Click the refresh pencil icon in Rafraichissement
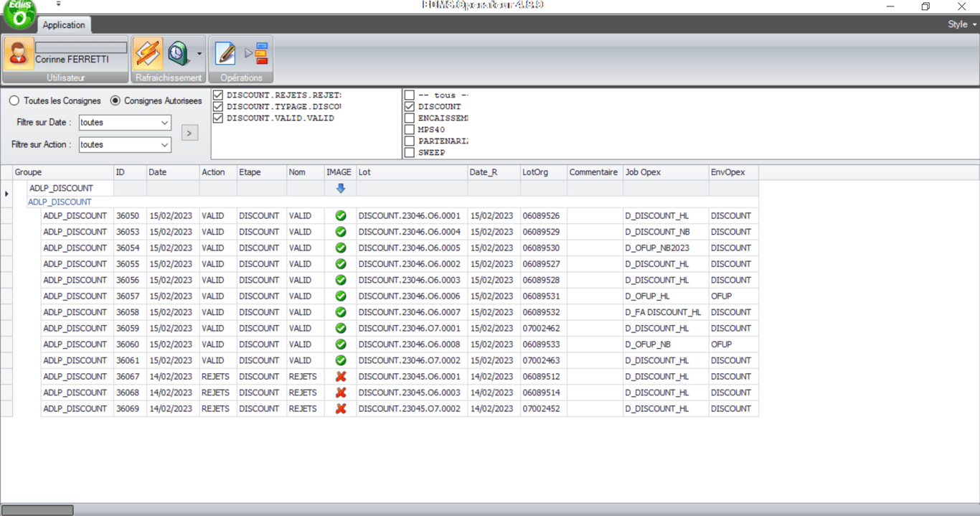 148,54
